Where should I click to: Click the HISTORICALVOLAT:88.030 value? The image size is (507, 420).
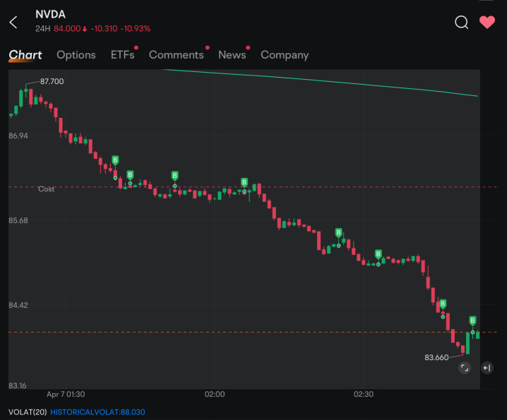point(97,412)
